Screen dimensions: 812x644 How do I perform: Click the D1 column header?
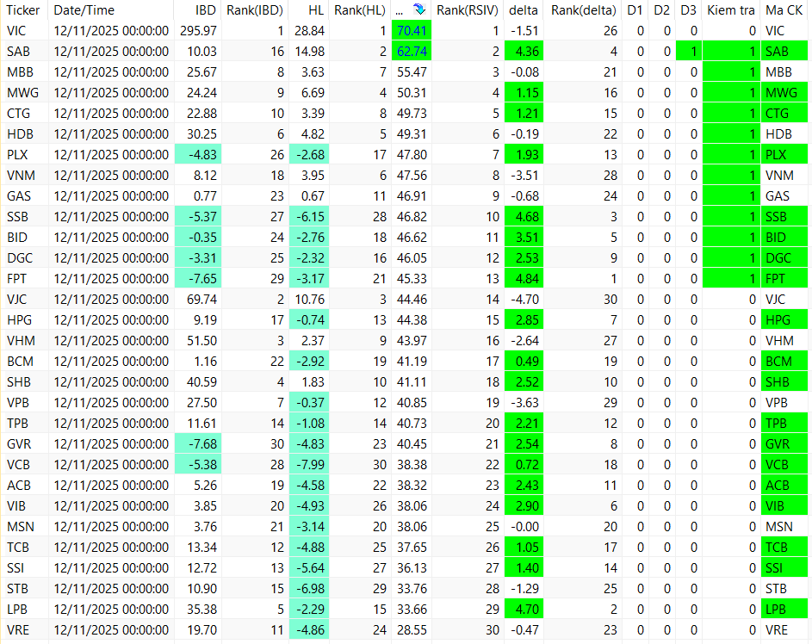(635, 9)
